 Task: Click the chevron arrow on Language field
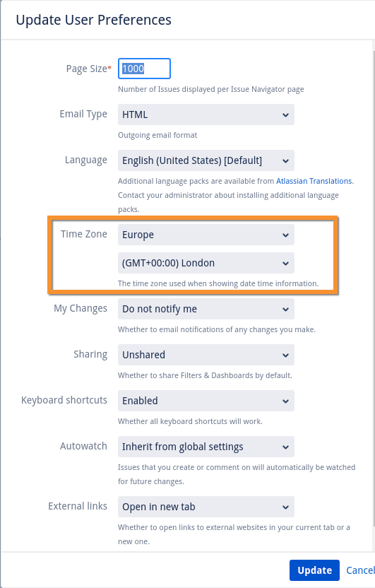pos(285,161)
